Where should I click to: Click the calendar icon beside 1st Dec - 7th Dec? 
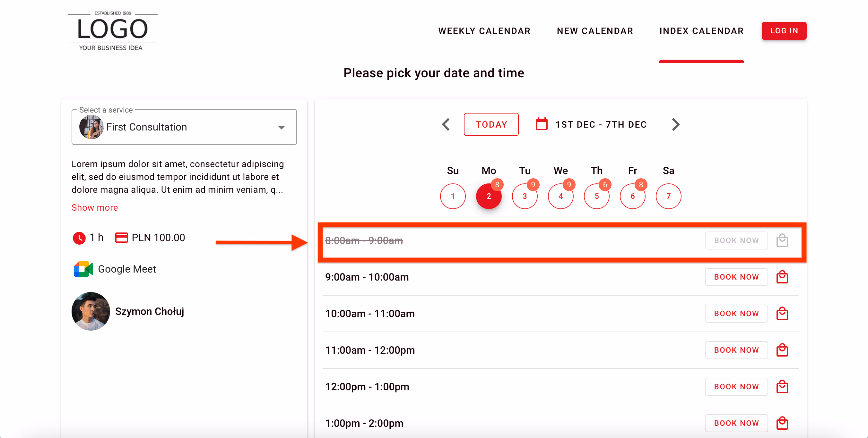click(541, 124)
